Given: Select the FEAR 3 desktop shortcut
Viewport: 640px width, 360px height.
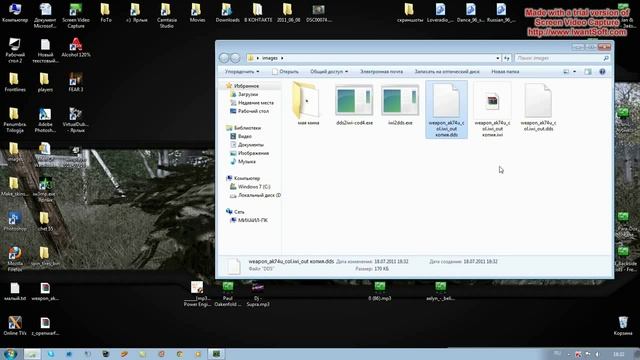Looking at the screenshot, I should tap(76, 82).
